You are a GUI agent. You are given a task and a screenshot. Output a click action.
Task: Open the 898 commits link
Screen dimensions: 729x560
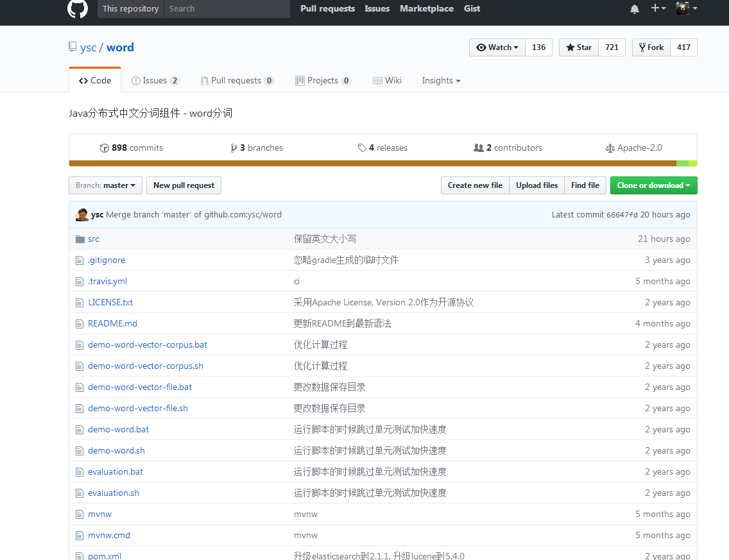[132, 148]
